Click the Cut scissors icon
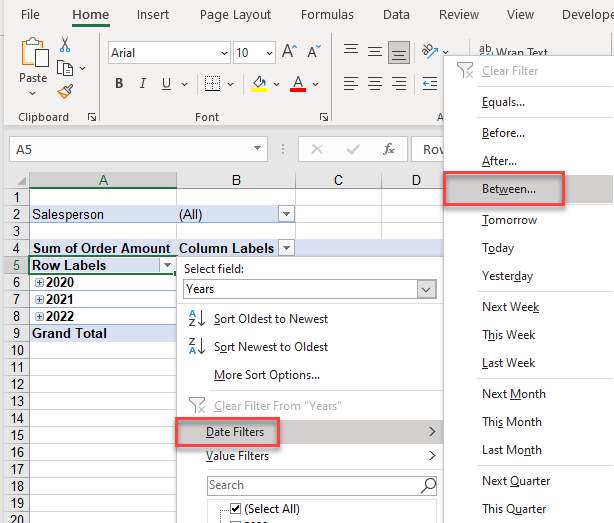 click(65, 45)
